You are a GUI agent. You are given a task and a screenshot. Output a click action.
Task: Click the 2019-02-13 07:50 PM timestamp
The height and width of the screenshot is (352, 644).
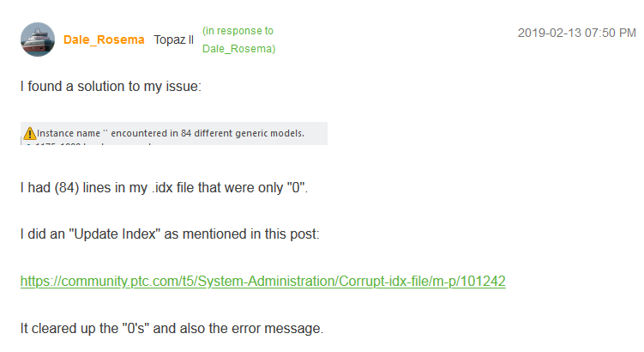[x=576, y=33]
